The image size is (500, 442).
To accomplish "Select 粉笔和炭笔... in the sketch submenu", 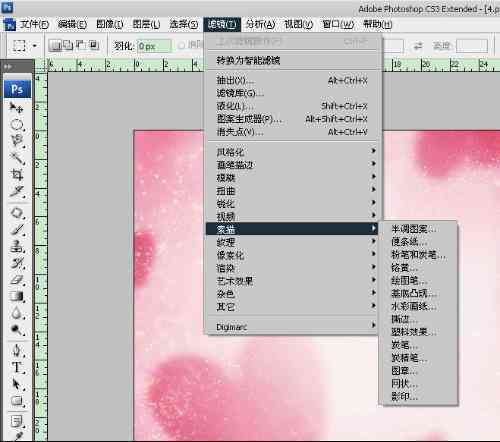I will (x=420, y=255).
